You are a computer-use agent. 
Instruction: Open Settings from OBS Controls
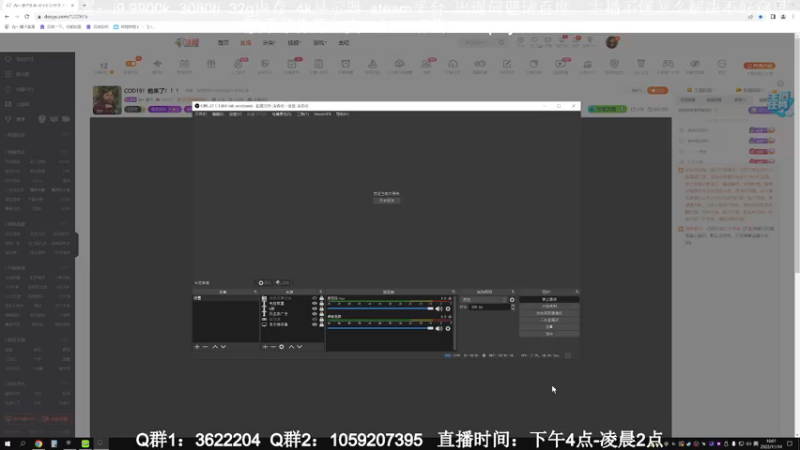[x=549, y=327]
